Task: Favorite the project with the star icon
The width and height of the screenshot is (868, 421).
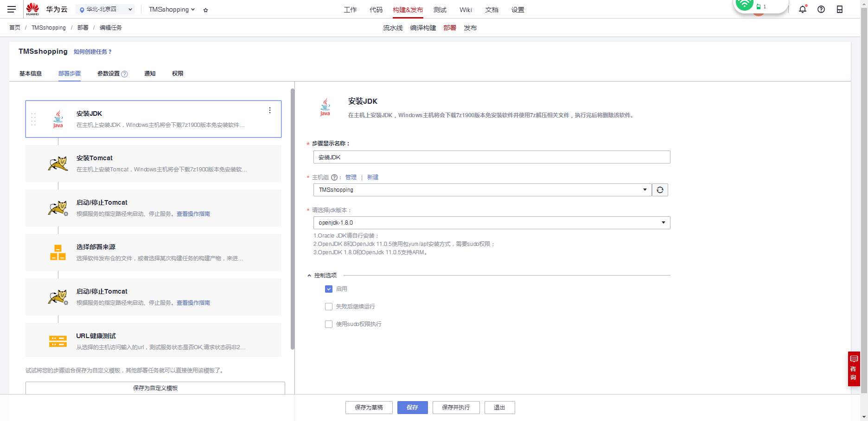Action: 205,10
